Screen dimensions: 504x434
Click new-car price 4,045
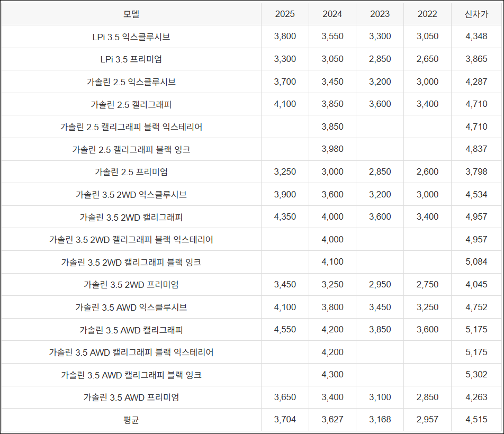[476, 284]
